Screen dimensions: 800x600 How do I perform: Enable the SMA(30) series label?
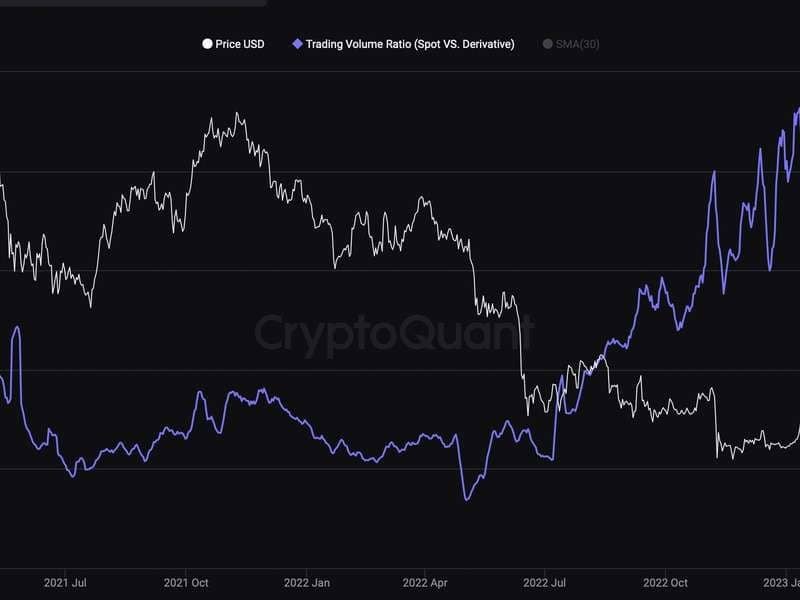(x=578, y=44)
